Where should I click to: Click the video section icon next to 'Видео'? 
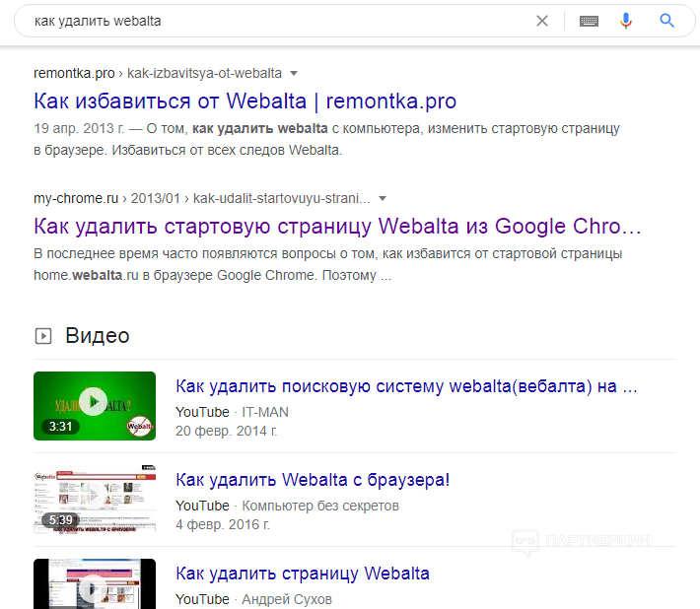pyautogui.click(x=43, y=336)
